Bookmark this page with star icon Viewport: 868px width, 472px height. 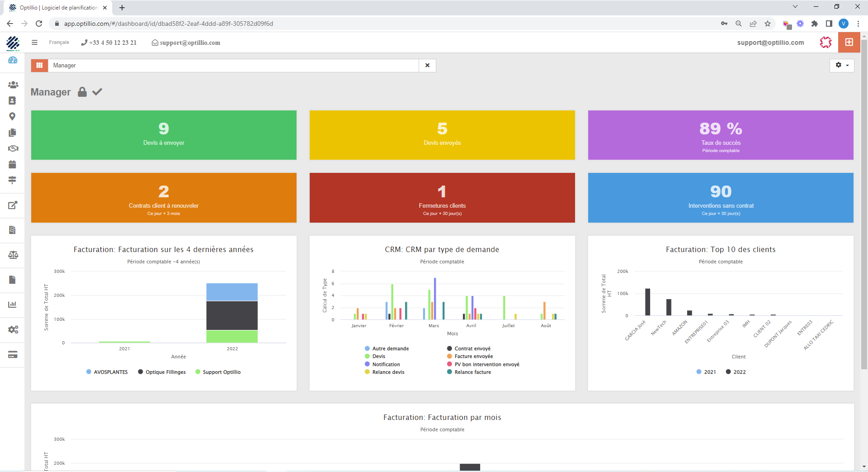pos(768,24)
